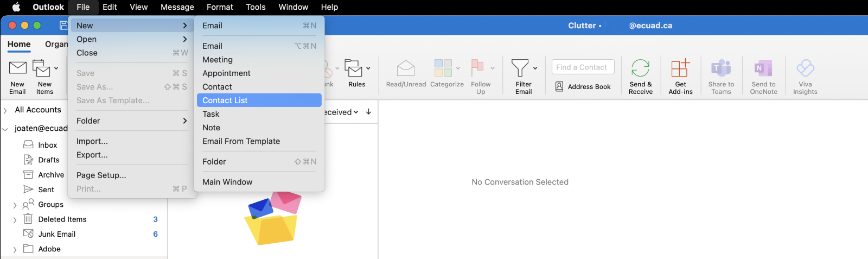Open Get Add-ins in the ribbon
Image resolution: width=868 pixels, height=259 pixels.
[680, 68]
